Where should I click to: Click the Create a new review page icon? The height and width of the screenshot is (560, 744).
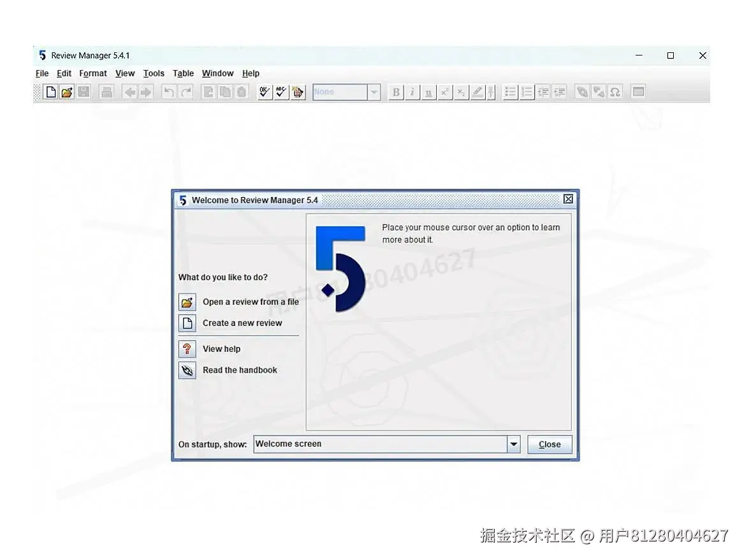[x=187, y=323]
